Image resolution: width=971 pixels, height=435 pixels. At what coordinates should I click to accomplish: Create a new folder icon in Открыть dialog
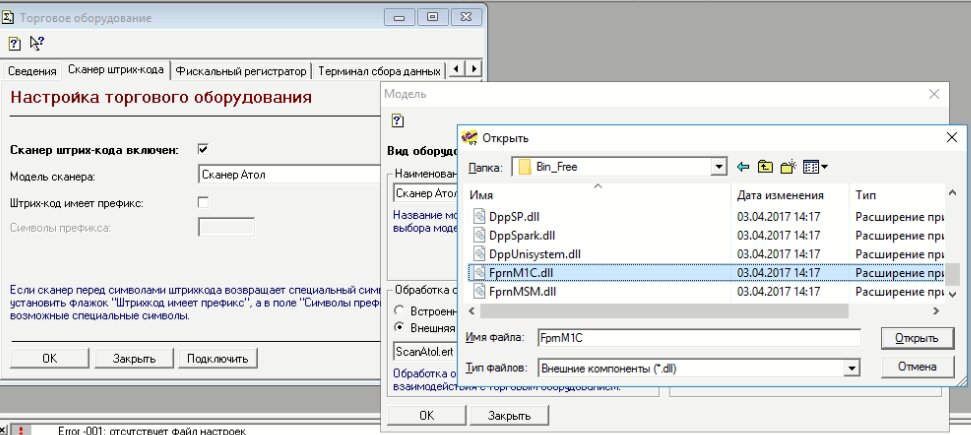[x=788, y=166]
